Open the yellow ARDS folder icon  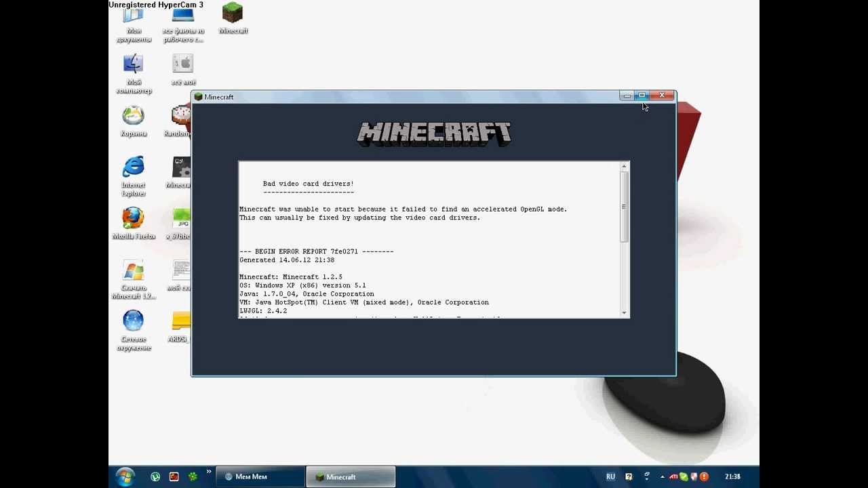coord(180,328)
